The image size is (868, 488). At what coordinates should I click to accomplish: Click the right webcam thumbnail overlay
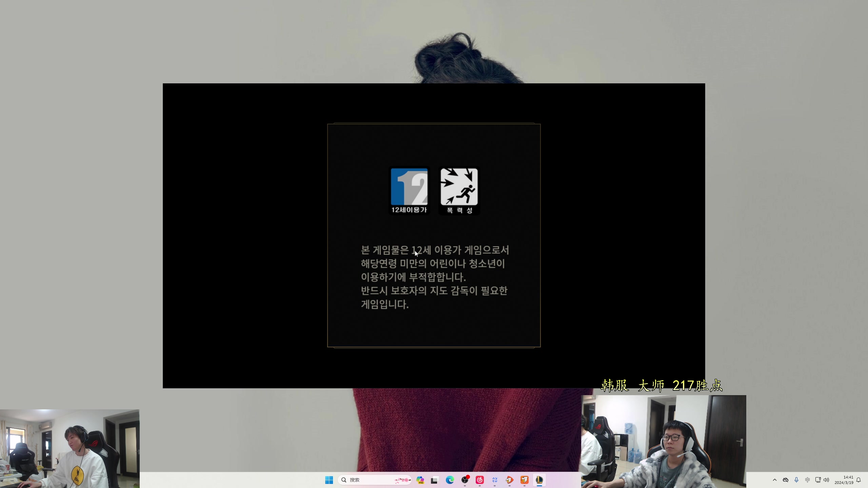664,441
